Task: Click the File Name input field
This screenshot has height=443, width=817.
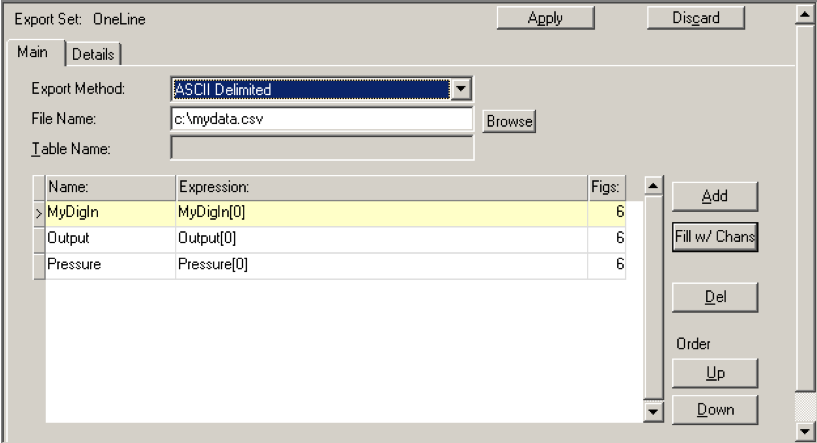Action: coord(321,120)
